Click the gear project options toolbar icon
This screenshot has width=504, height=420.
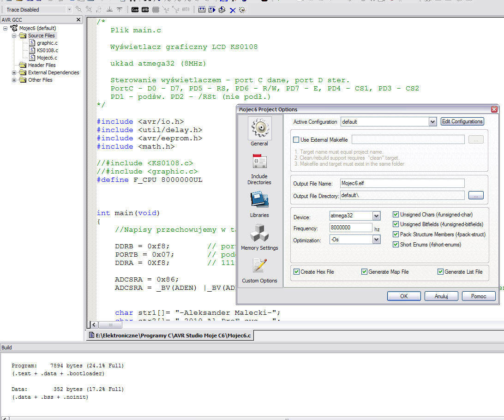[x=242, y=10]
